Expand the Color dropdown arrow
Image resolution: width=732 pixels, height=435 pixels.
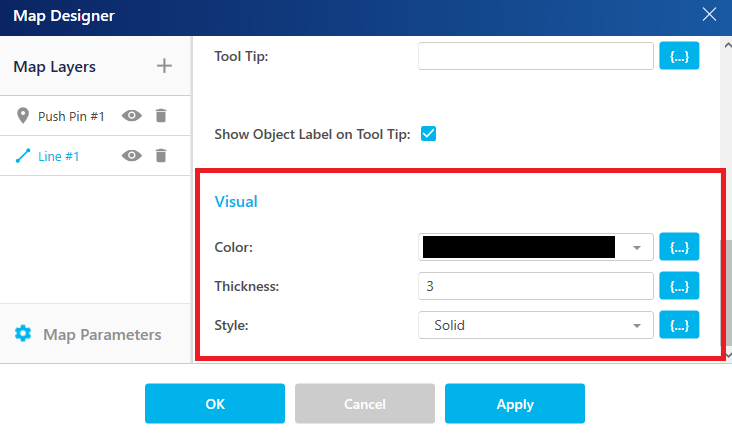(x=637, y=247)
